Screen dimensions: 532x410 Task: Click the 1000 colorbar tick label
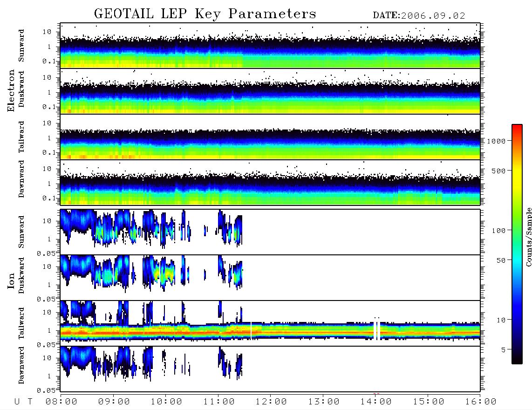tap(496, 141)
